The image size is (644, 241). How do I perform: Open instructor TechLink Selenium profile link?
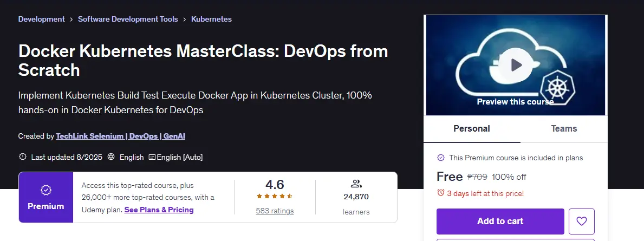120,136
